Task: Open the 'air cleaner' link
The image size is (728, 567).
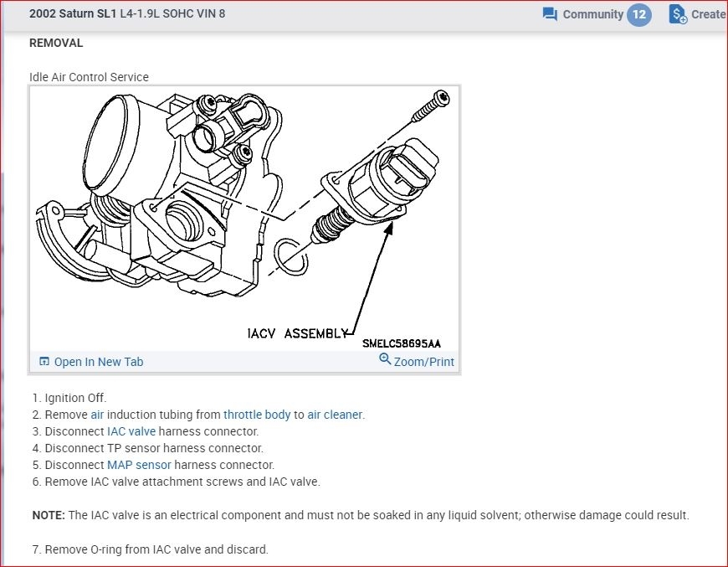Action: (x=335, y=415)
